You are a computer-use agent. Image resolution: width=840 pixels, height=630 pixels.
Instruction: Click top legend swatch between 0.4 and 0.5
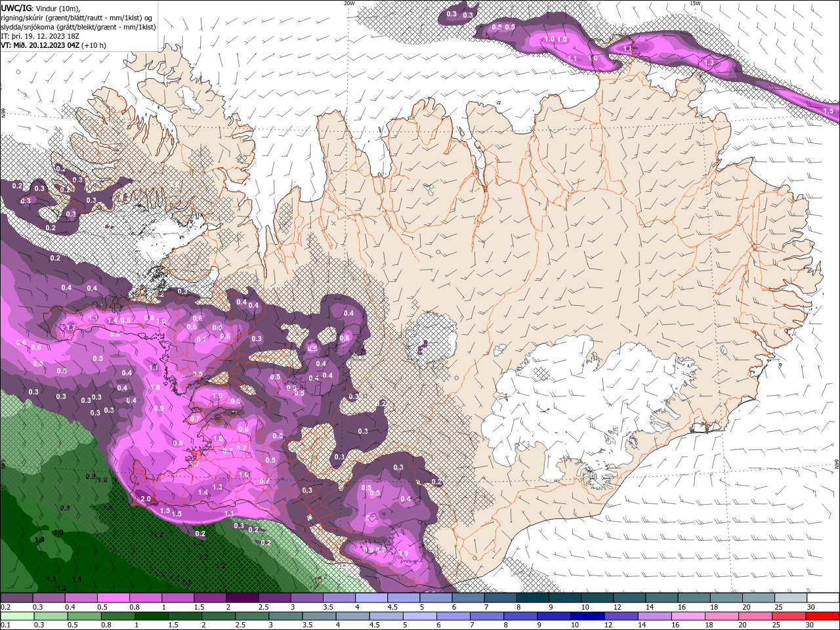pos(81,598)
